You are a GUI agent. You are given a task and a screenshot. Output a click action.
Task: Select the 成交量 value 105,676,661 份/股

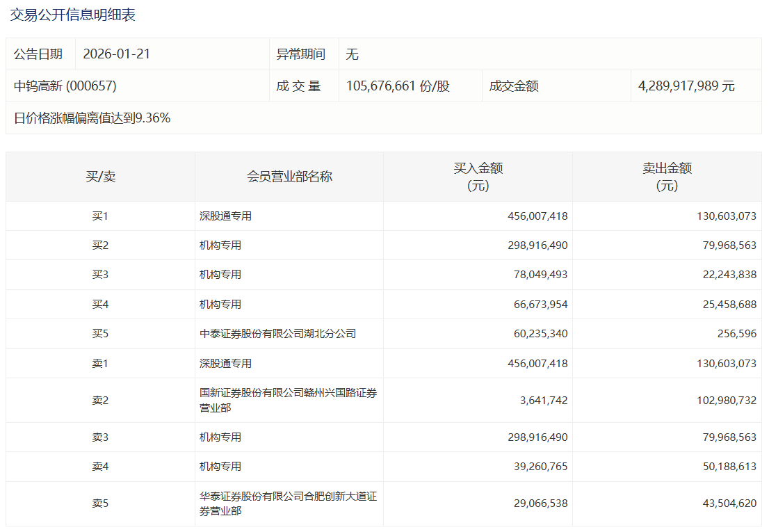(398, 86)
